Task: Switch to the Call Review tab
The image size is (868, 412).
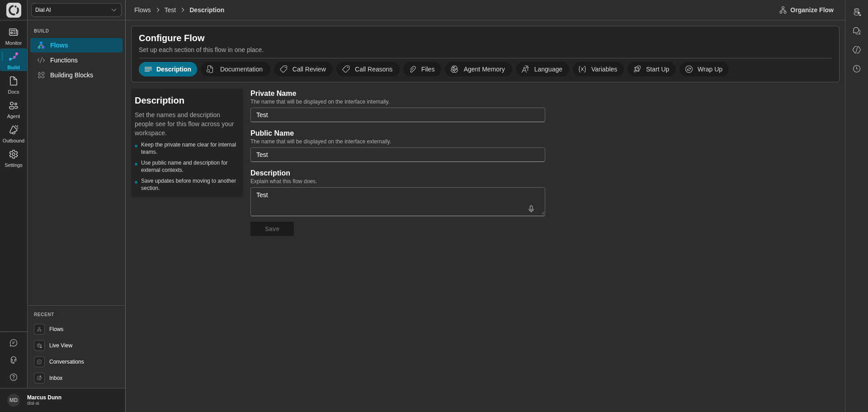Action: [x=303, y=69]
